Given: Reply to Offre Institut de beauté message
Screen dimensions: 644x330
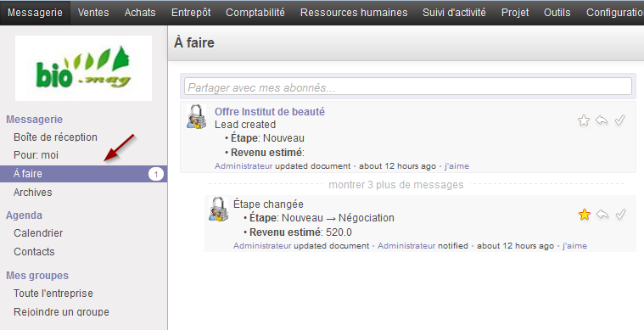Looking at the screenshot, I should [602, 120].
